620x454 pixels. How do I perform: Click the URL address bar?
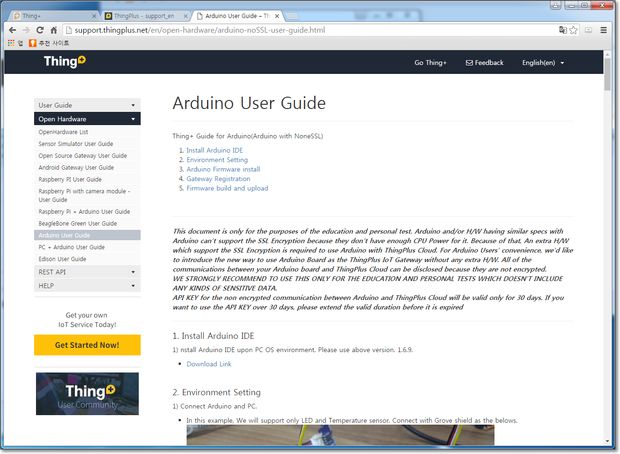point(310,30)
